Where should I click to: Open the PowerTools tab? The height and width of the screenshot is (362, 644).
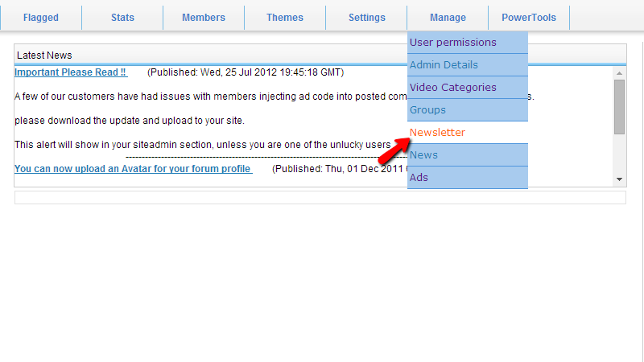pyautogui.click(x=529, y=18)
